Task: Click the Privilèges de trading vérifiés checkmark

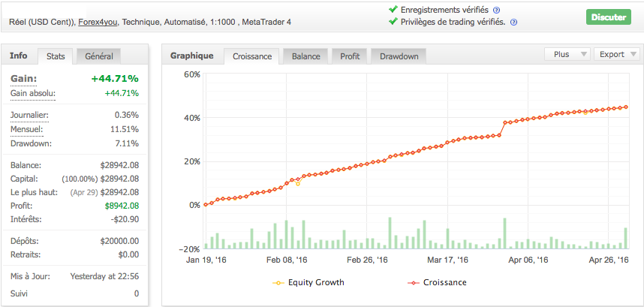Action: (x=393, y=21)
